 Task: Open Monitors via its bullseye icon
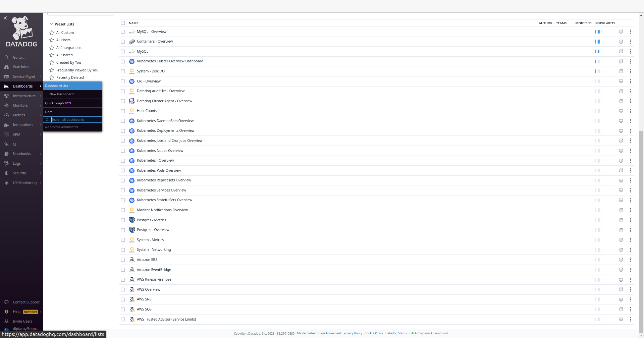coord(7,105)
